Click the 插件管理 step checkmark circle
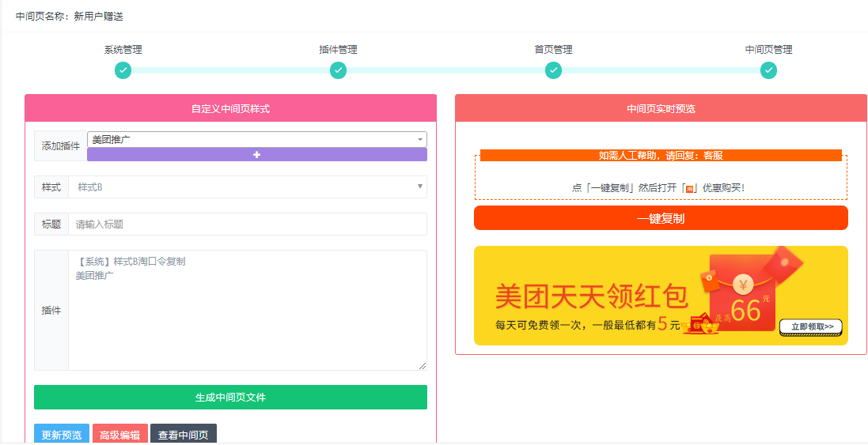 [x=338, y=71]
